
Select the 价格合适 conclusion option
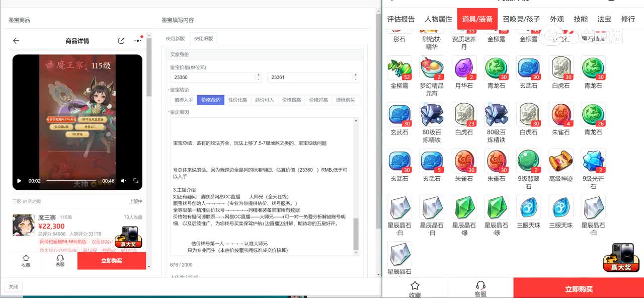(x=211, y=100)
